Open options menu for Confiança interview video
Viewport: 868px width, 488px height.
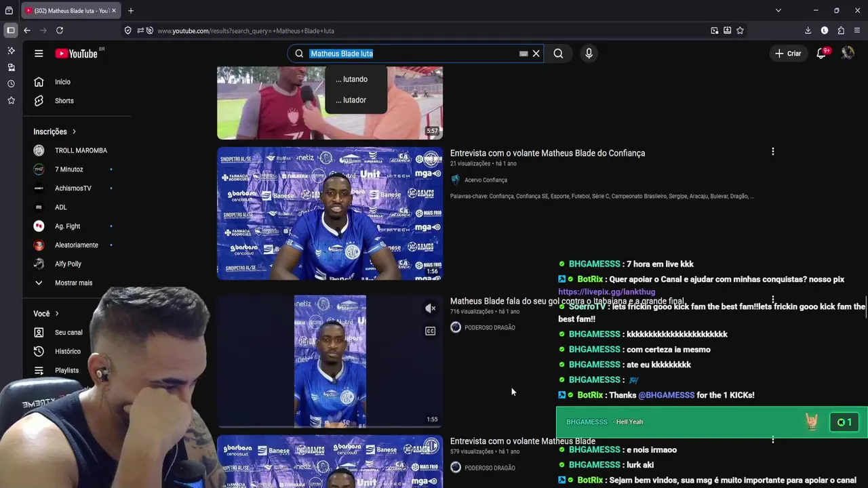(x=772, y=152)
